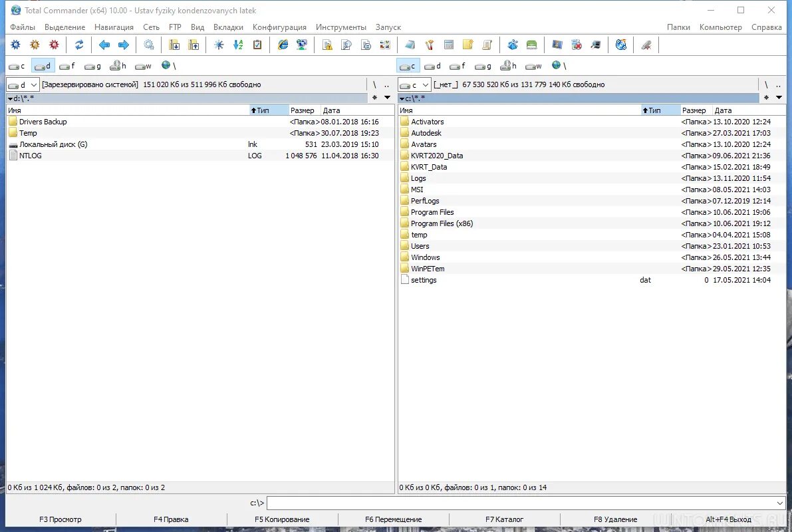Open the Выделение menu
Viewport: 792px width, 532px height.
tap(65, 27)
